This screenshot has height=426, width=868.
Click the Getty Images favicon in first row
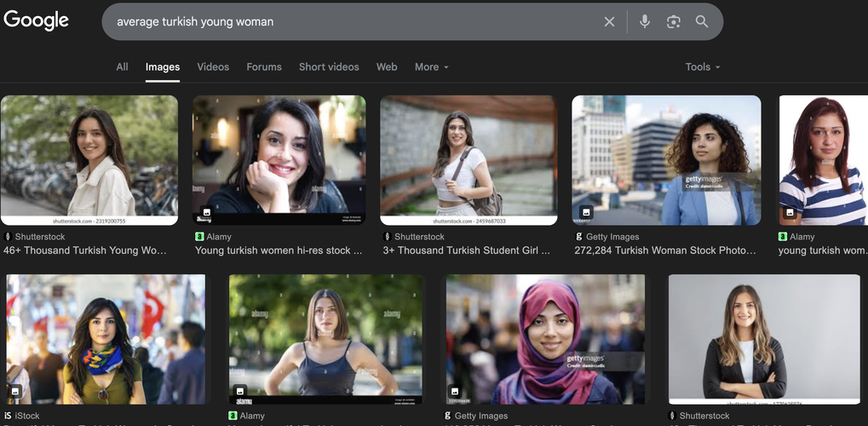[x=579, y=237]
